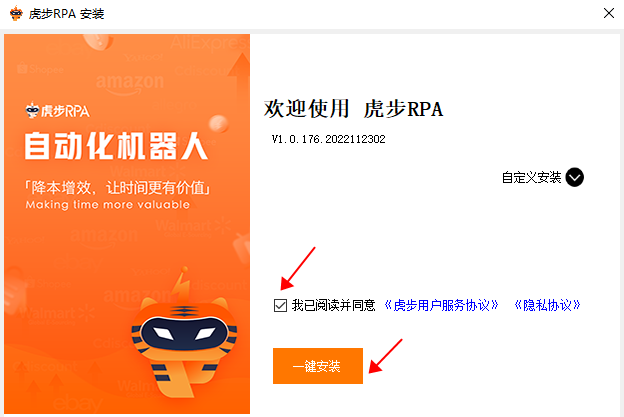This screenshot has height=417, width=624.
Task: Click the 欢迎使用 虎步RPA heading
Action: click(353, 109)
